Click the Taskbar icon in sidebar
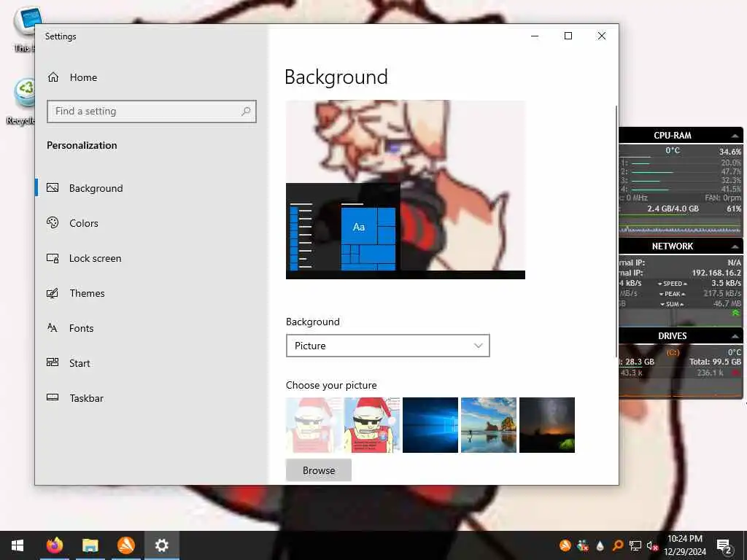Screen dimensions: 747x560 (53, 397)
